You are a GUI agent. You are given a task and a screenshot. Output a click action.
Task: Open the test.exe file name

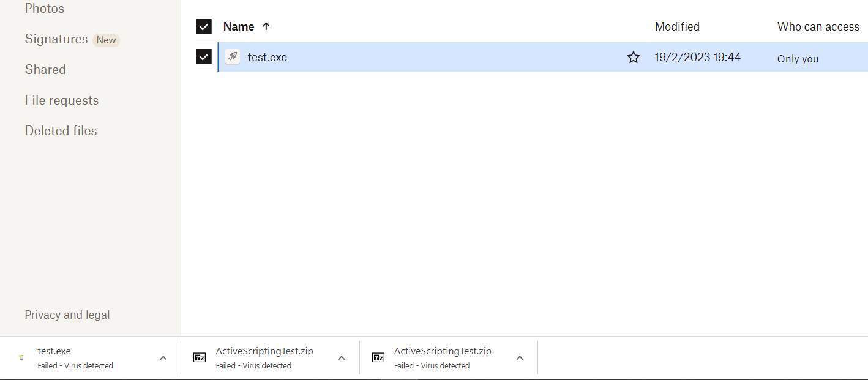268,58
